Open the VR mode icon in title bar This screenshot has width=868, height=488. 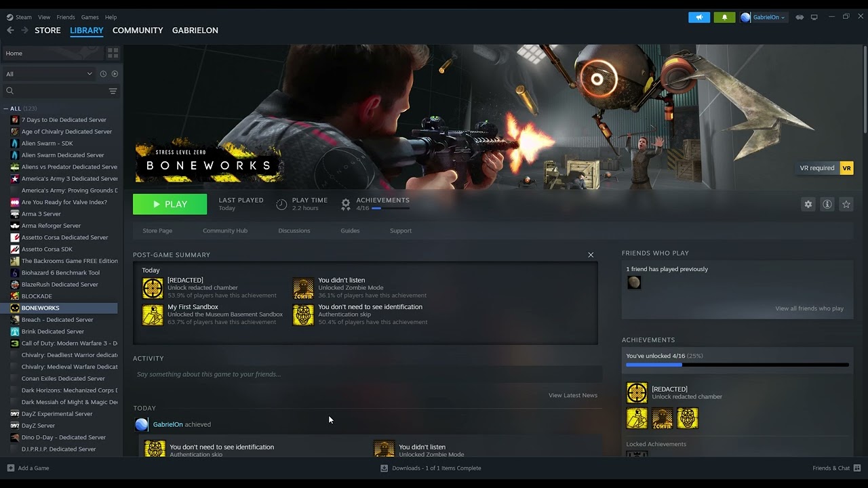800,17
